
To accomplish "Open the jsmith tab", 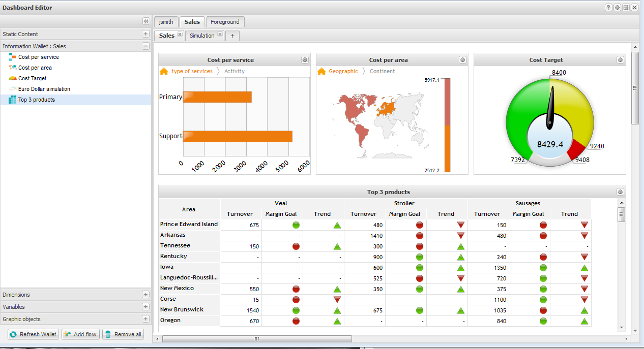I will [x=166, y=22].
